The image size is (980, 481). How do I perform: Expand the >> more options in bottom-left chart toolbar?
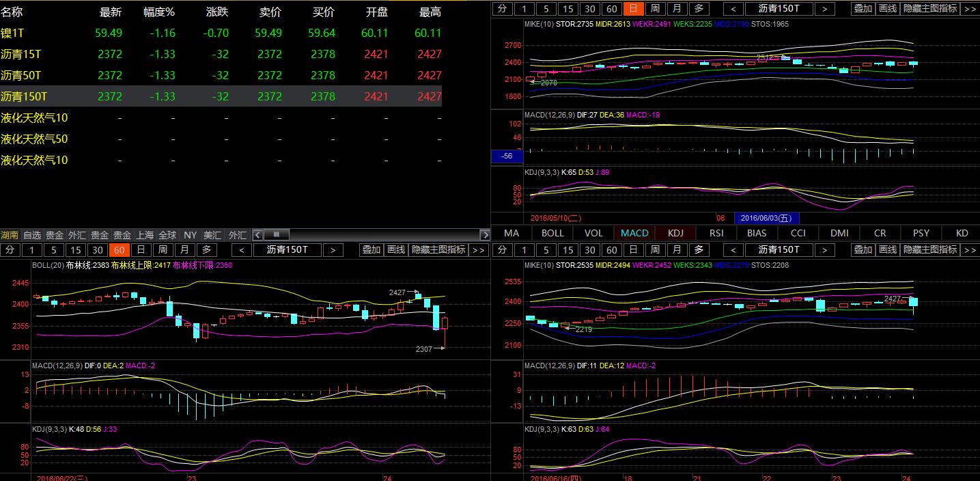(478, 250)
